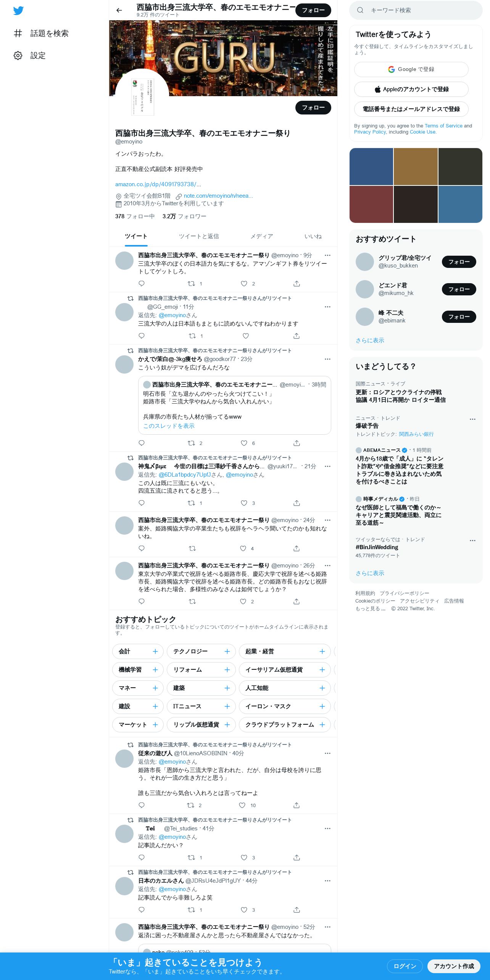490x980 pixels.
Task: Sign up with Google で登録
Action: pyautogui.click(x=411, y=69)
